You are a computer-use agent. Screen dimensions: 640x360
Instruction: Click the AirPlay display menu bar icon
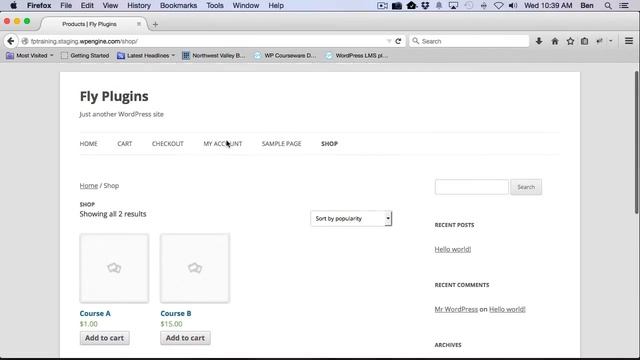pos(453,5)
